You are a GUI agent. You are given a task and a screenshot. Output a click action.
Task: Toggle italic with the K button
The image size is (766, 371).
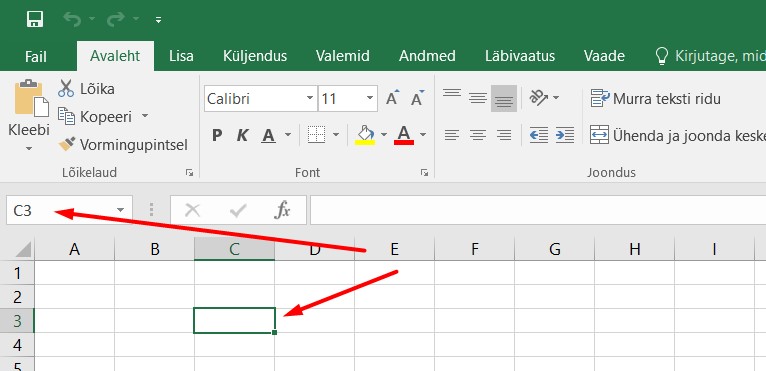coord(242,135)
